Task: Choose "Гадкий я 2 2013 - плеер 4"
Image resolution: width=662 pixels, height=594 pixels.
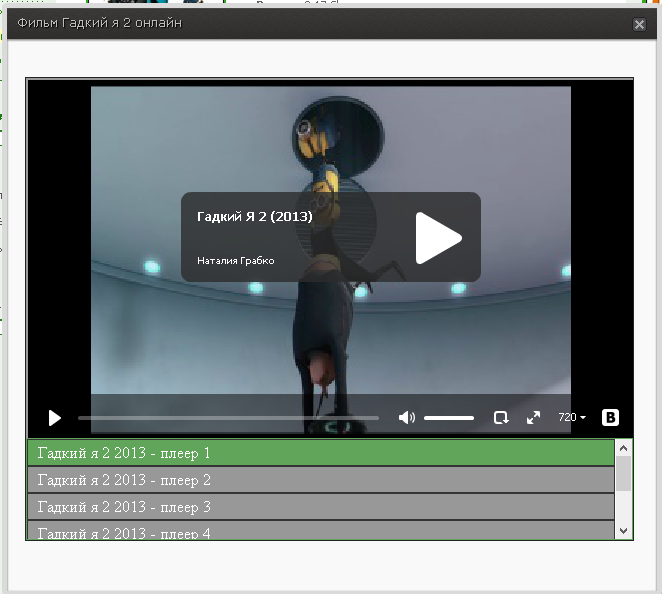Action: [321, 530]
